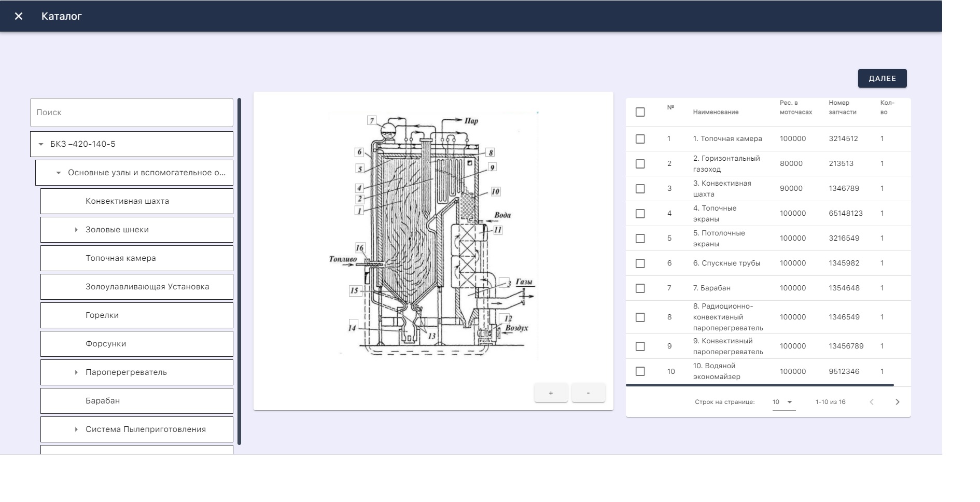Image resolution: width=980 pixels, height=502 pixels.
Task: Check the row for 1. Топочная камера
Action: click(640, 139)
